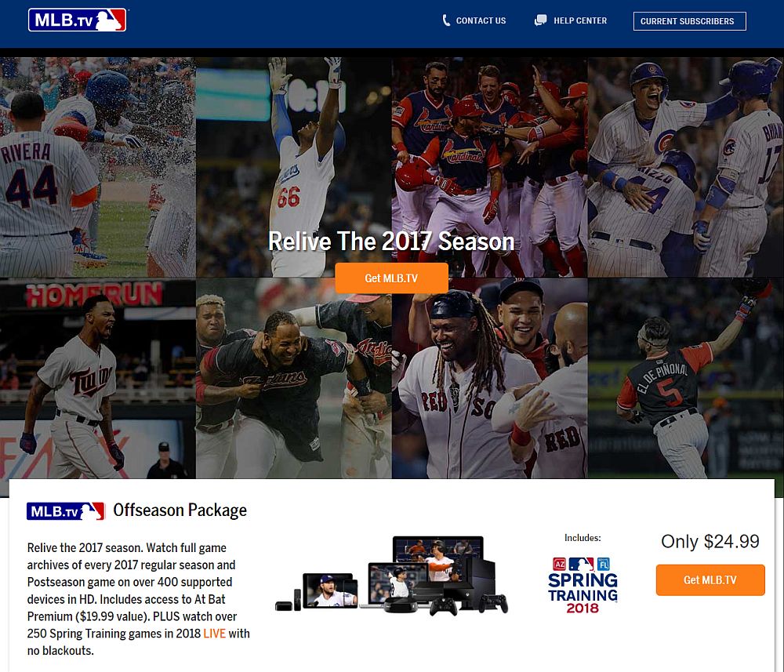Viewport: 784px width, 672px height.
Task: Open the Contact Us link
Action: point(481,20)
